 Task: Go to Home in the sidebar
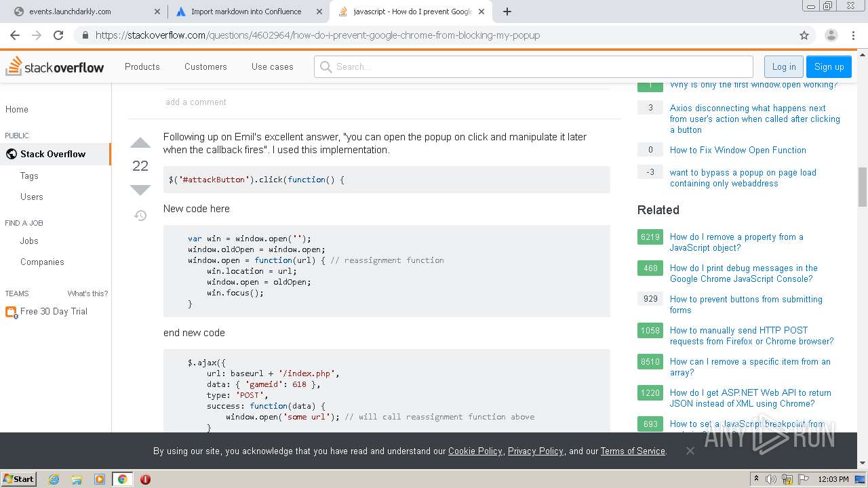[17, 109]
